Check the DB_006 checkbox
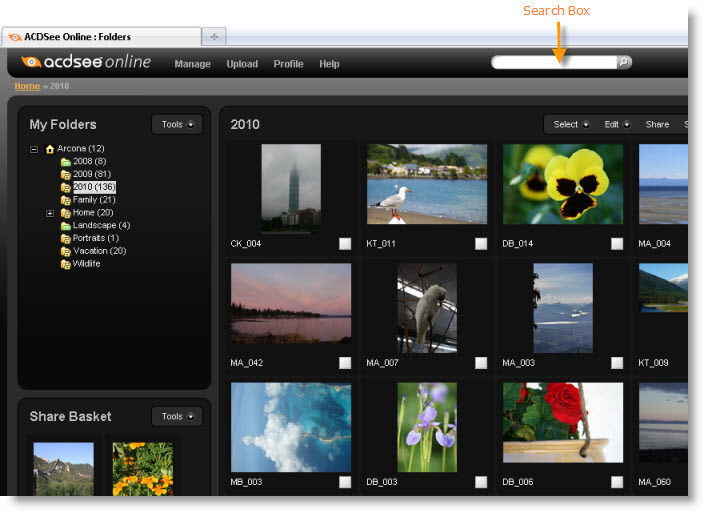The width and height of the screenshot is (704, 512). coord(617,482)
